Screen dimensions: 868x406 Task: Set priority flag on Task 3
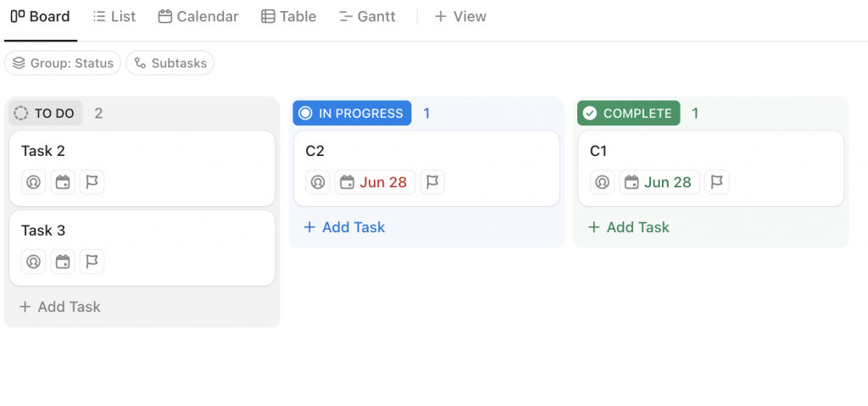(x=92, y=262)
